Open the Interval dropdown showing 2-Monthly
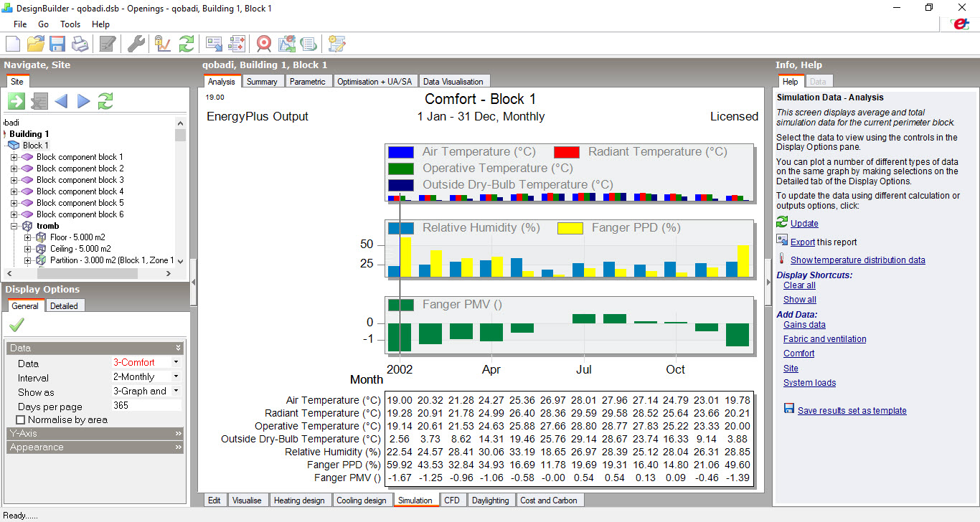The width and height of the screenshot is (980, 522). point(146,376)
